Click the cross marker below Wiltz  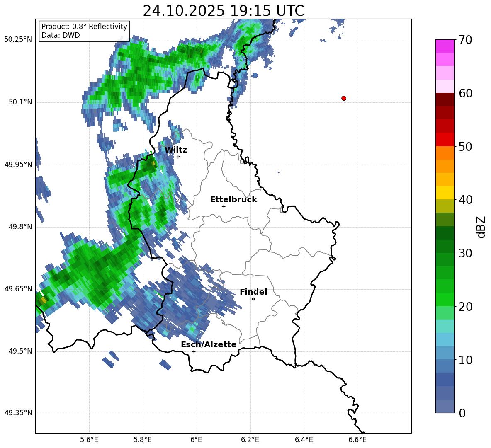tap(178, 157)
